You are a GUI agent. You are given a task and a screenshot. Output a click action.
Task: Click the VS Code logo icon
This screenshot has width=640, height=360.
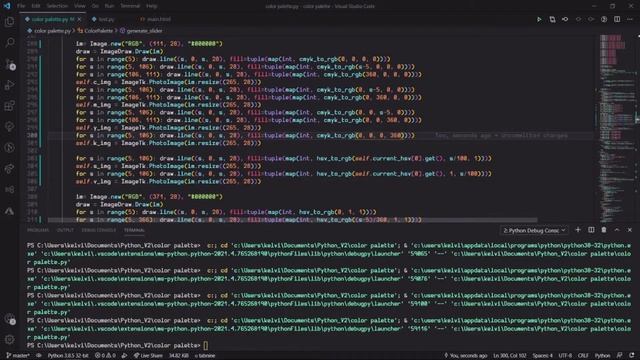click(7, 6)
